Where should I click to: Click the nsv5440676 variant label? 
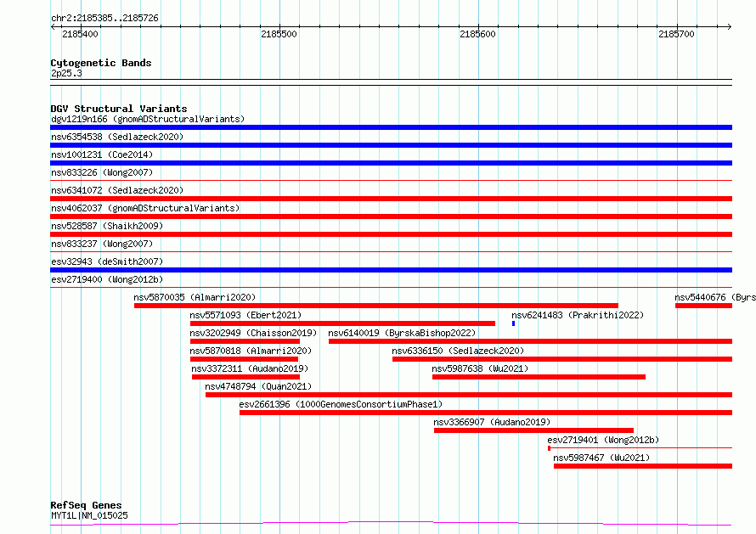click(715, 297)
